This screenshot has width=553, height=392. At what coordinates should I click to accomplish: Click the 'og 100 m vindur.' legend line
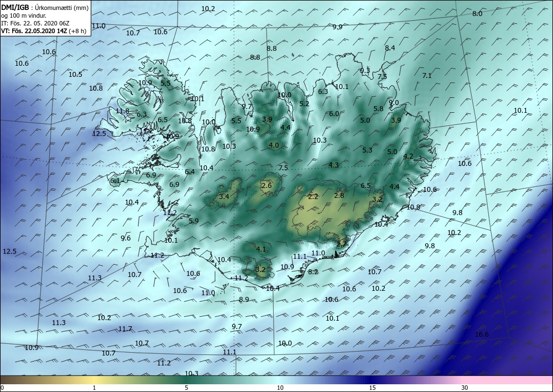23,15
